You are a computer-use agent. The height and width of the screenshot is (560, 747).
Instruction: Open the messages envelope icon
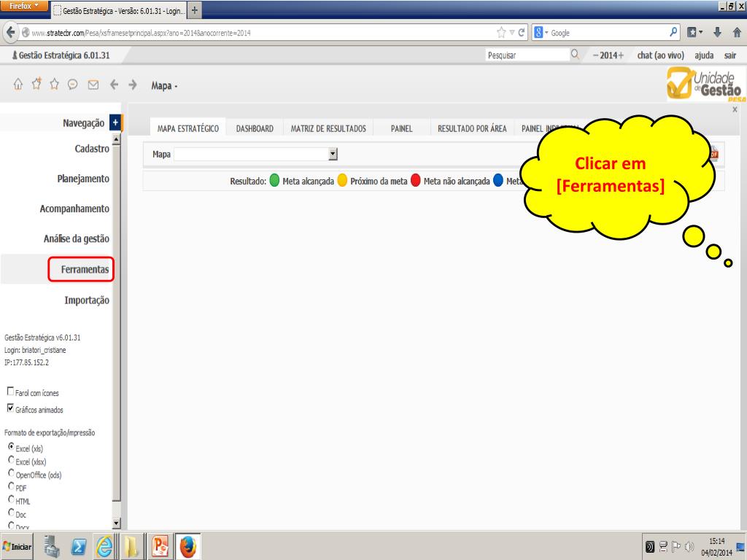pos(93,85)
